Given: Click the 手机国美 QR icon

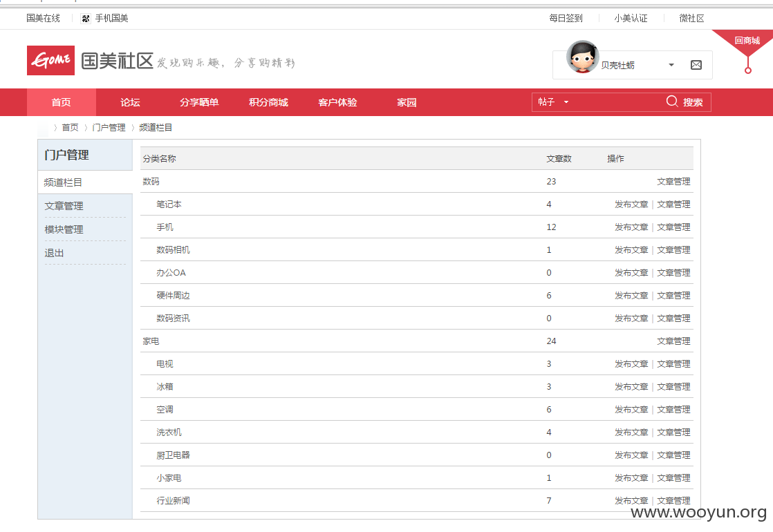Looking at the screenshot, I should pyautogui.click(x=86, y=19).
